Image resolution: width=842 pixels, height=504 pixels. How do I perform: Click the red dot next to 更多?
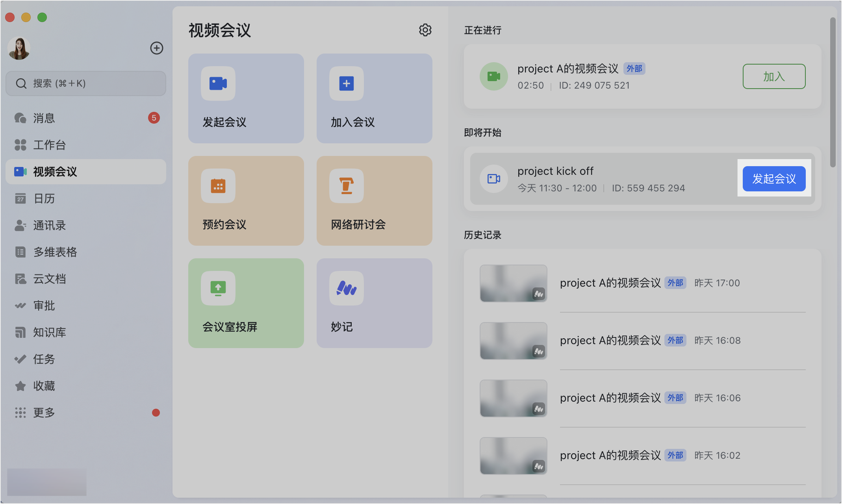(156, 413)
